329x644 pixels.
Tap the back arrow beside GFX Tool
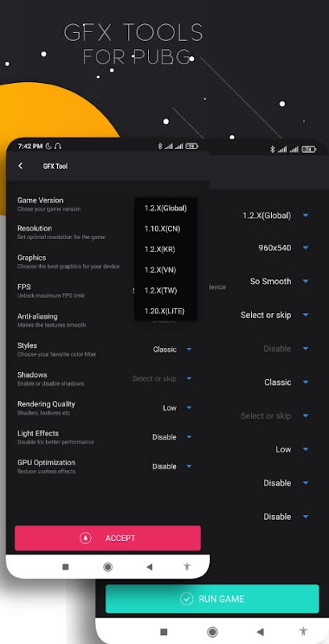pyautogui.click(x=20, y=166)
